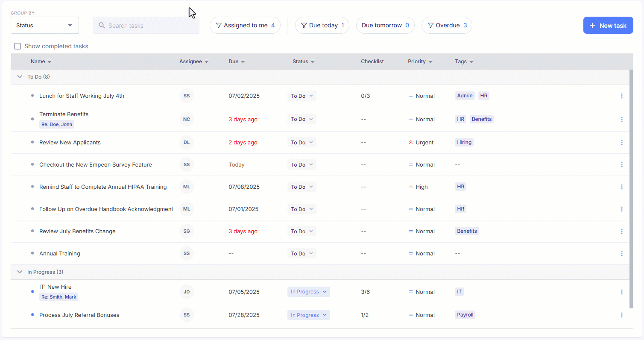Screen dimensions: 644x340
Task: Open task Remind Staff to Complete Annual HIPAA Training
Action: pos(103,187)
